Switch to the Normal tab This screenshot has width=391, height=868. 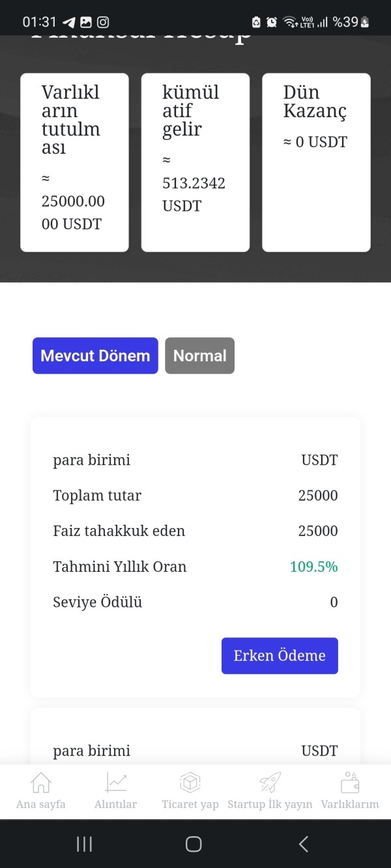pos(199,356)
